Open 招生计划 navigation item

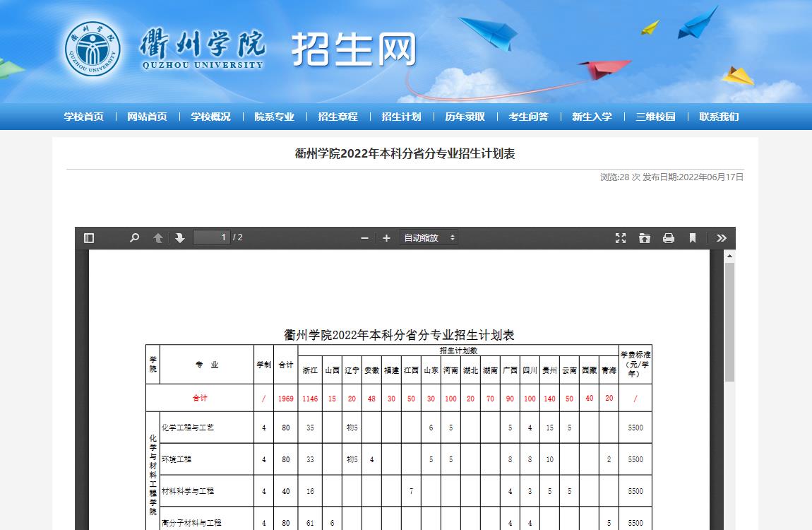click(401, 117)
